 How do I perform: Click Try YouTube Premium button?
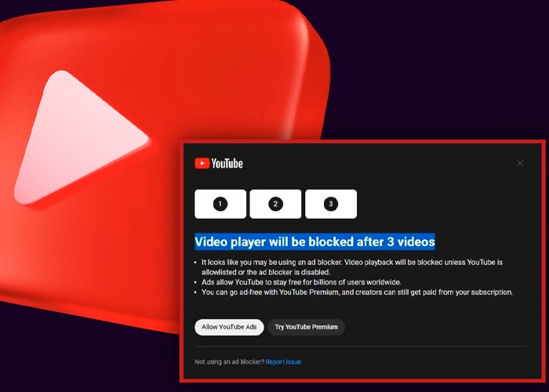(307, 327)
